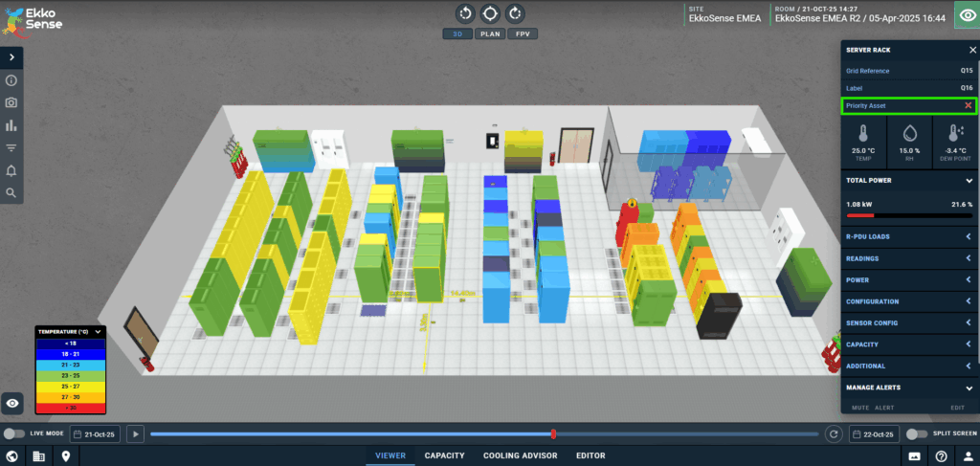The image size is (980, 466).
Task: Open the bar chart icon in sidebar
Action: point(11,125)
